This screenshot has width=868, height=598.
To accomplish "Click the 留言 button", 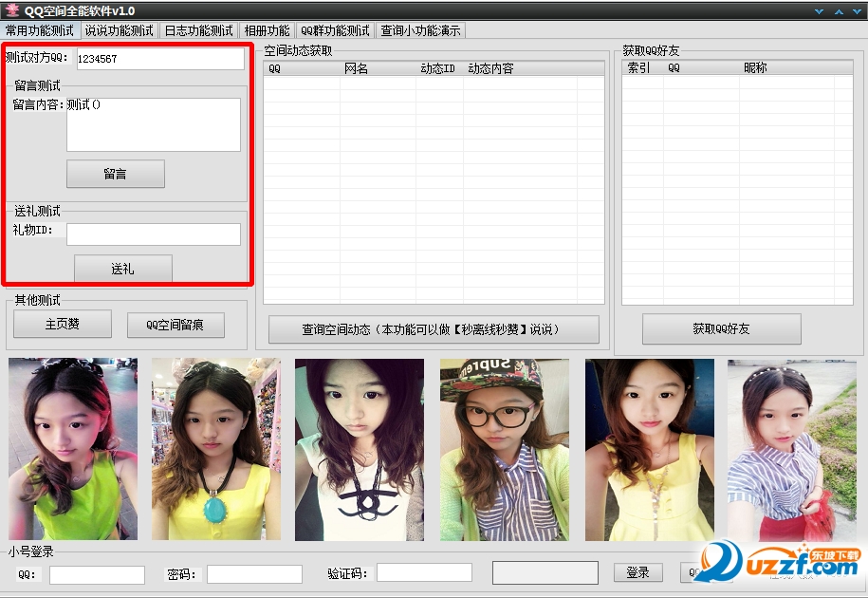I will 115,174.
